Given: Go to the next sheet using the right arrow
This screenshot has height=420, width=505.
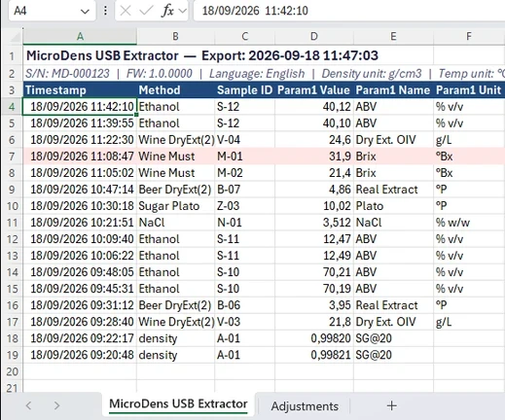Looking at the screenshot, I should pos(56,405).
